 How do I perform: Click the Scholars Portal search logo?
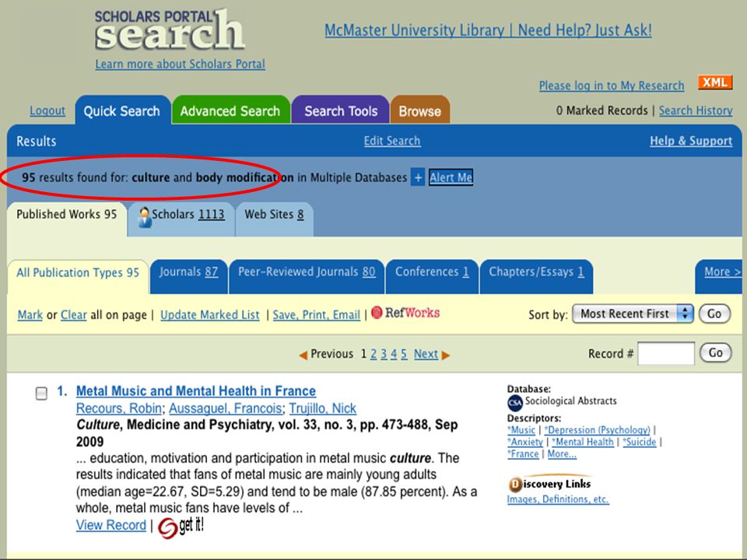click(x=170, y=30)
